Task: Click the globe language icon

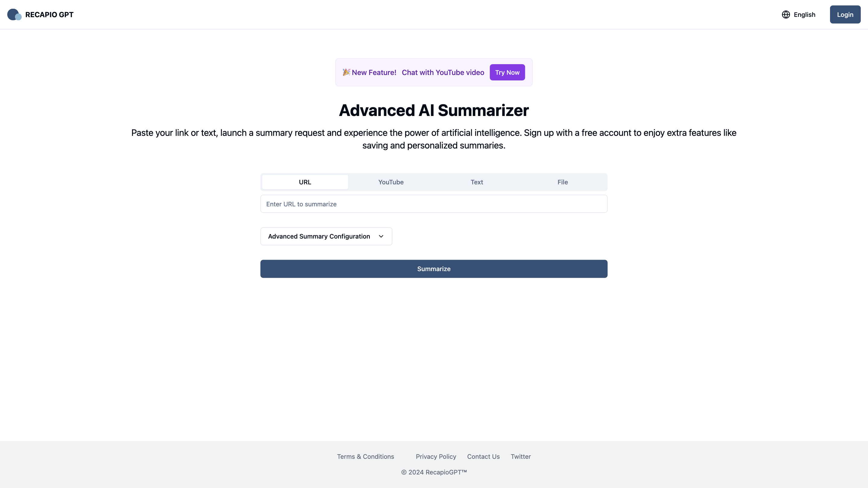Action: [786, 14]
